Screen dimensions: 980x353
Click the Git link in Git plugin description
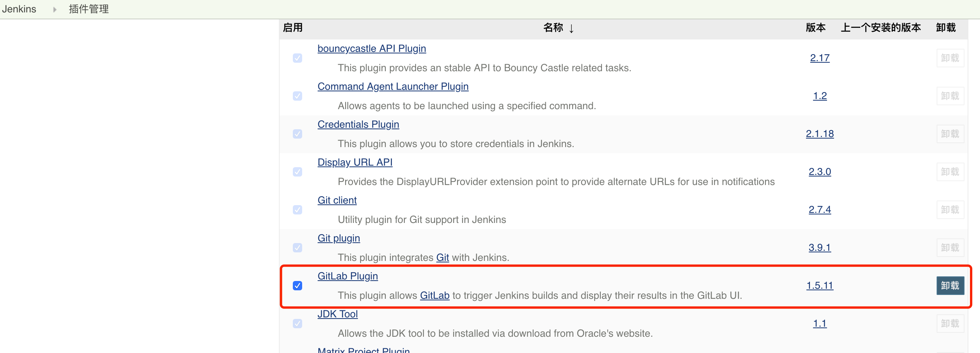pyautogui.click(x=442, y=257)
